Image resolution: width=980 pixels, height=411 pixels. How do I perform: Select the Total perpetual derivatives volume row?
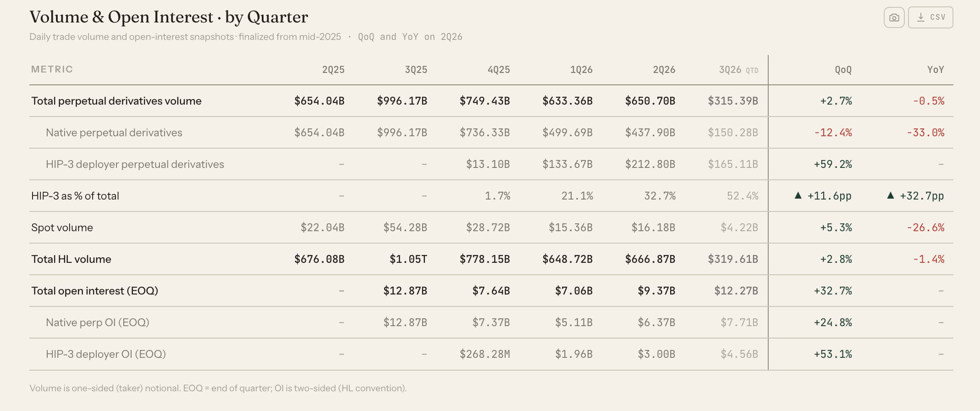pyautogui.click(x=491, y=101)
